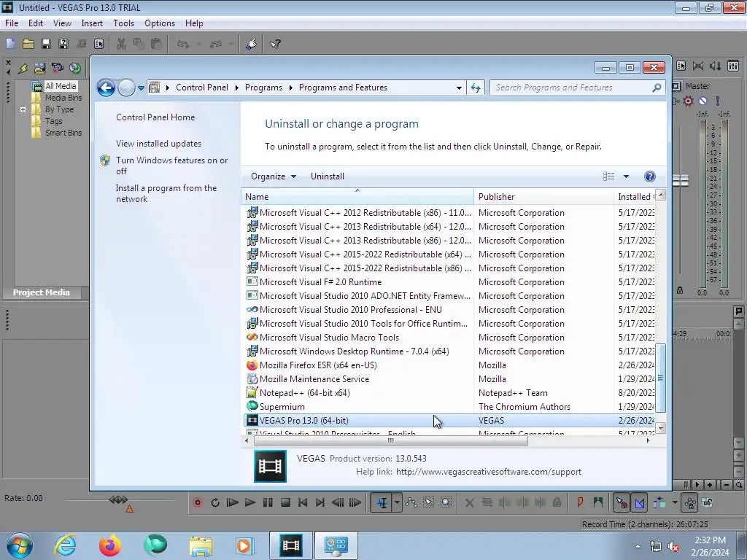Open Tools menu in VEGAS Pro
This screenshot has height=560, width=747.
(123, 23)
